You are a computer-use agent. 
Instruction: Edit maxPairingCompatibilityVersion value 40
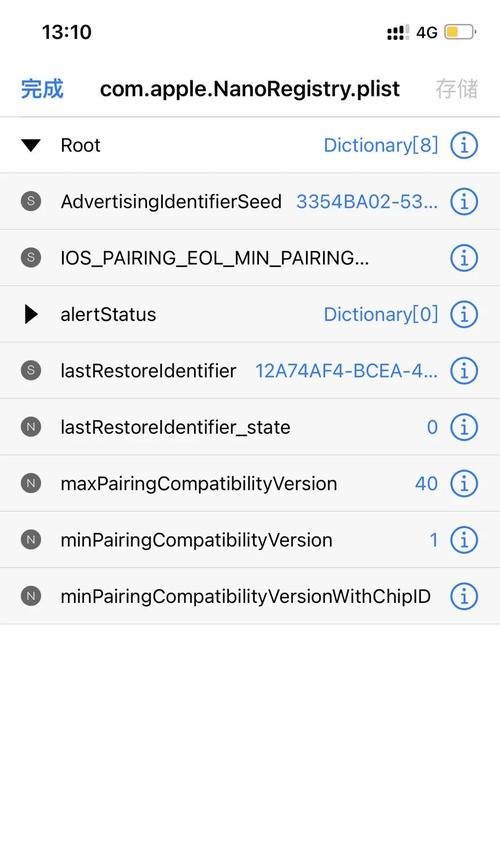[x=426, y=484]
